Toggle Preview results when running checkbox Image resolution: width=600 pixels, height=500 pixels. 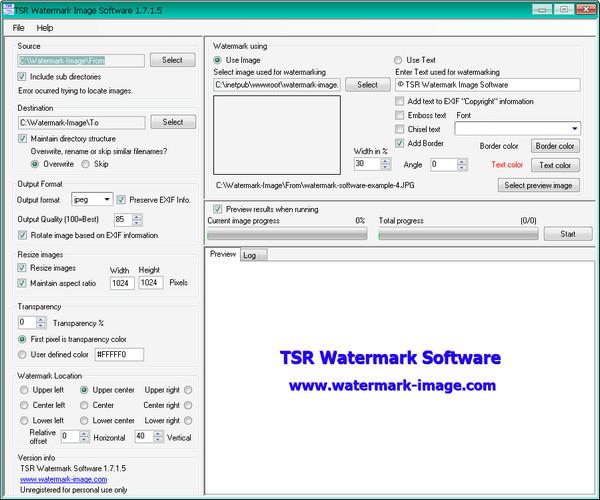click(217, 209)
